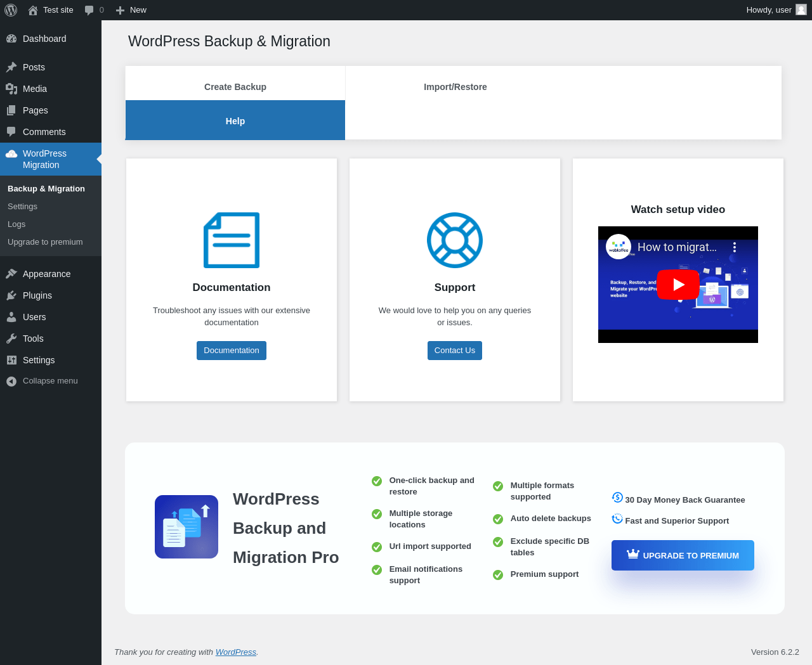
Task: Click the money back guarantee dollar icon
Action: [617, 498]
